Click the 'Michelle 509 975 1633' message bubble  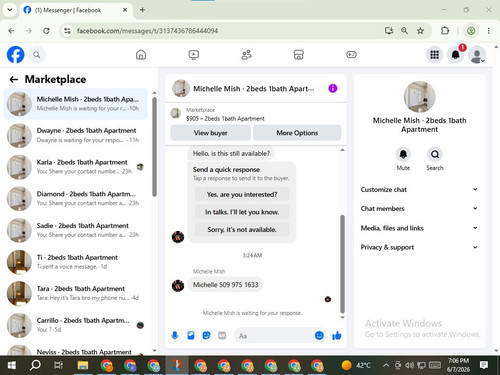[x=226, y=285]
